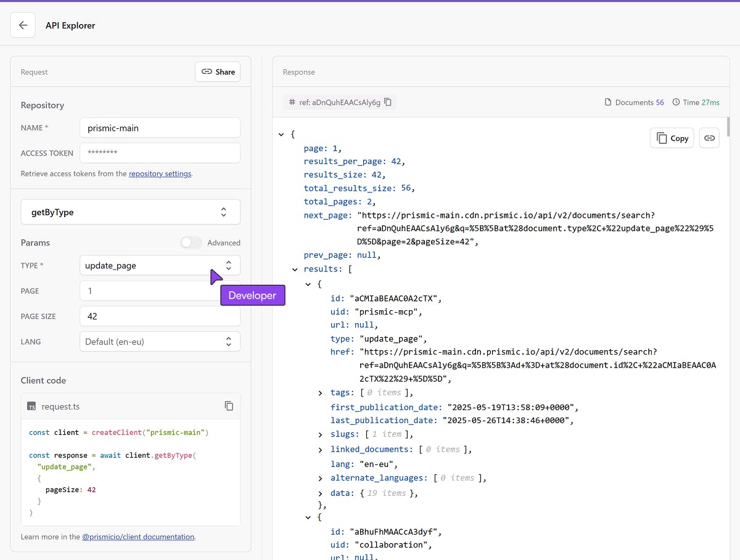The image size is (740, 560).
Task: Toggle the Advanced params switch
Action: pos(191,243)
